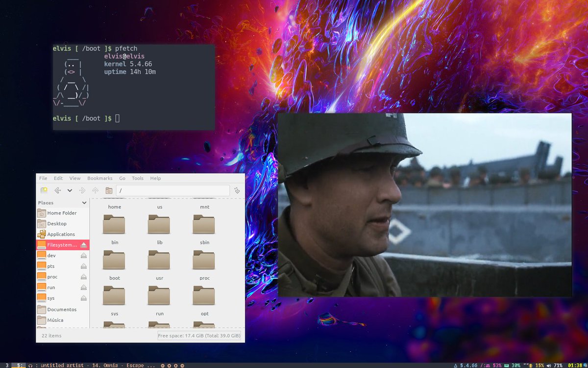Go back in file manager history
588x368 pixels.
pyautogui.click(x=57, y=190)
